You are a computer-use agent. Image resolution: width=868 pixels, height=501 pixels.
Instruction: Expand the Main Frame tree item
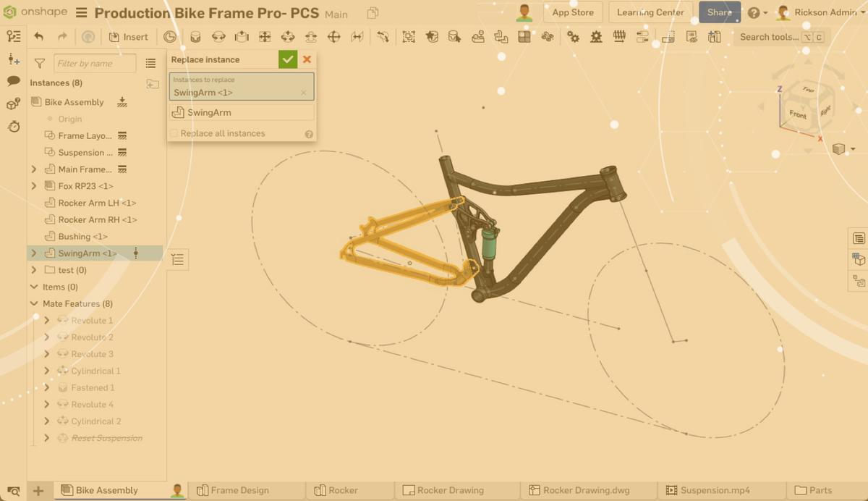(x=33, y=169)
